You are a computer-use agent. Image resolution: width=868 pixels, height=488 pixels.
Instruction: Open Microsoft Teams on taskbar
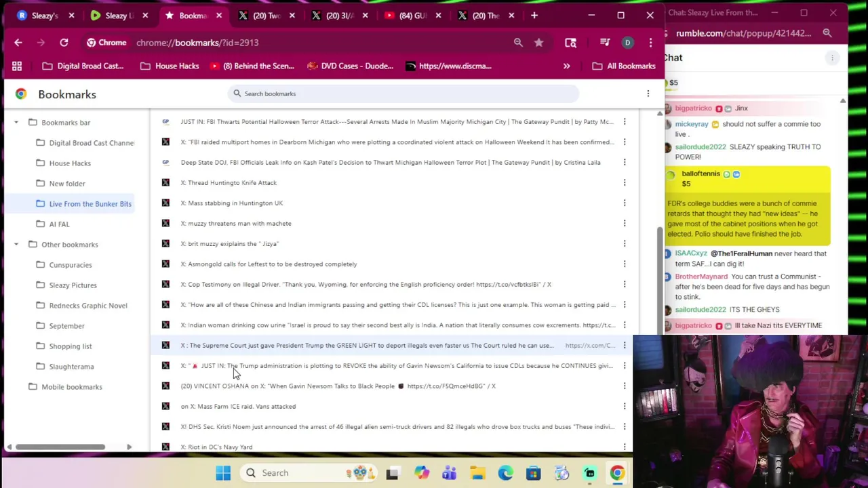coord(449,472)
